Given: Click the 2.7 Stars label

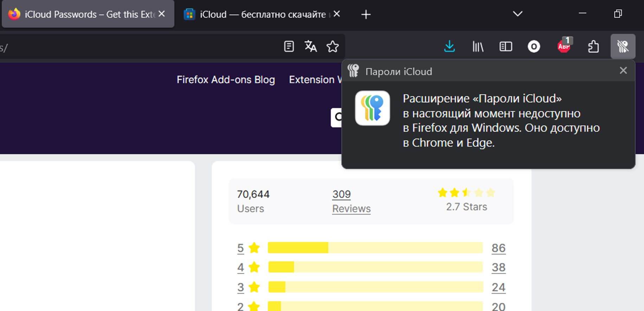Looking at the screenshot, I should click(466, 207).
